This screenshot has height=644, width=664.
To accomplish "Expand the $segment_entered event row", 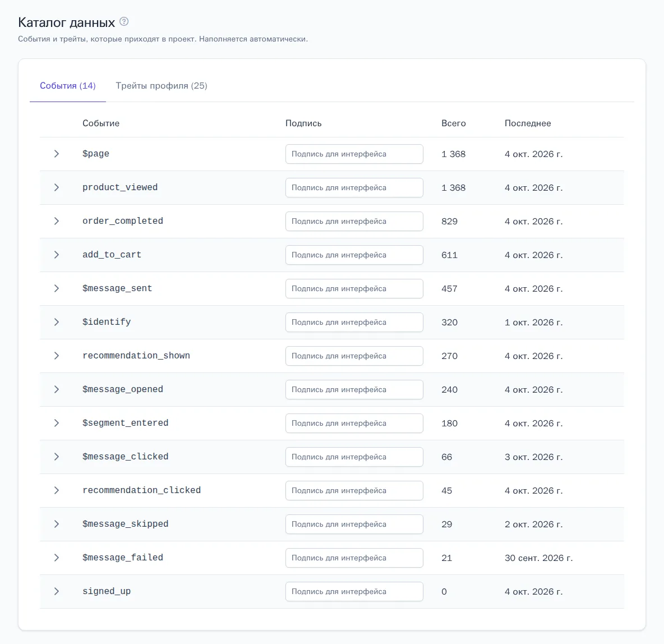I will [x=56, y=423].
